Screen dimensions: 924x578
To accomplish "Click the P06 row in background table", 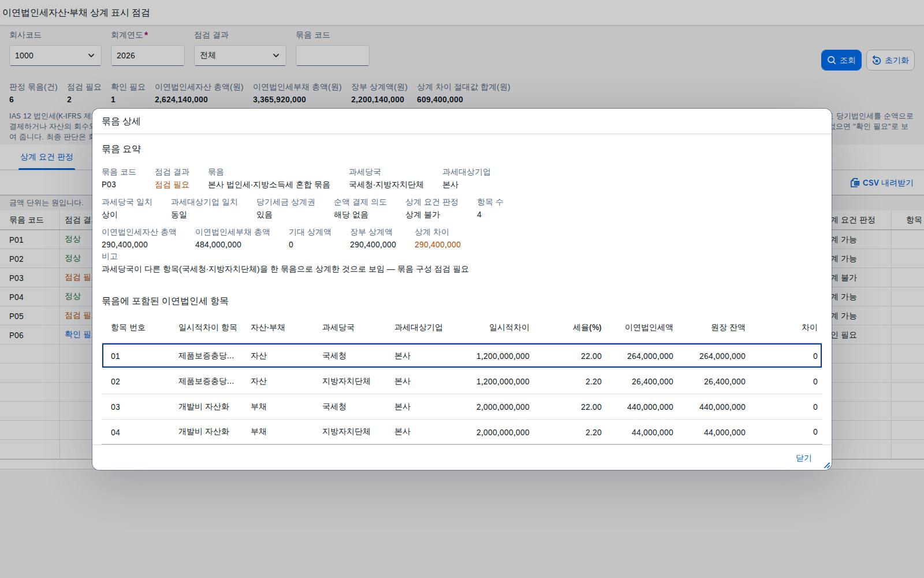I will (46, 335).
